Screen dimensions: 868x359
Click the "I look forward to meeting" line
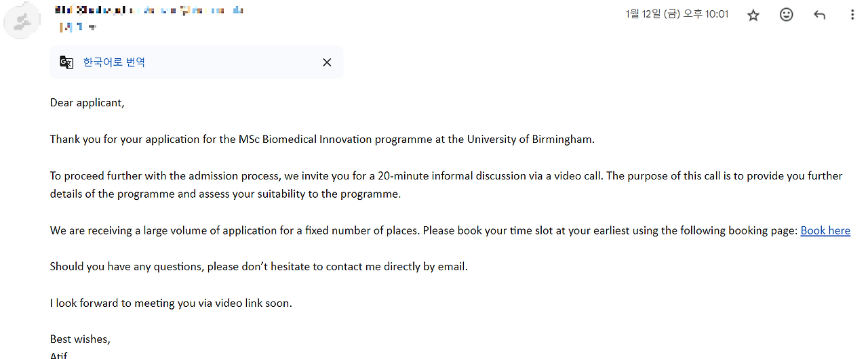click(x=171, y=303)
